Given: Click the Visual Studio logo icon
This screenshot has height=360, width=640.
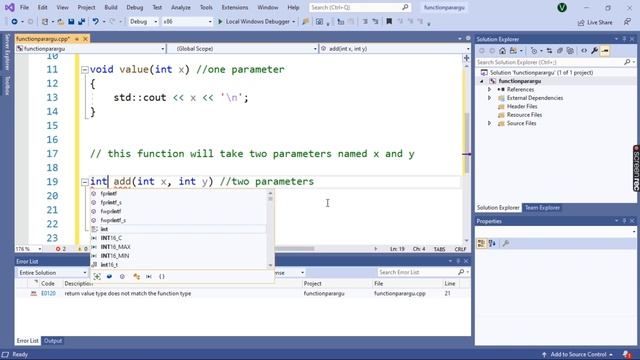Looking at the screenshot, I should pyautogui.click(x=9, y=7).
